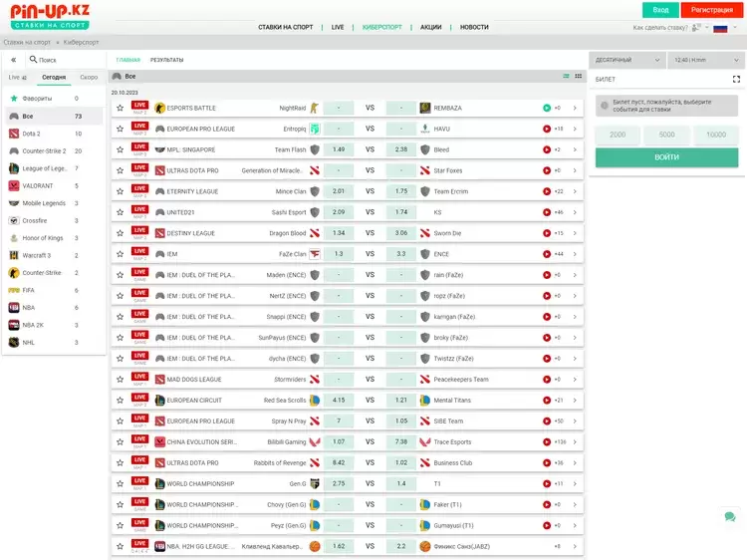Image resolution: width=747 pixels, height=560 pixels.
Task: Star the Red Sea Scrolls match
Action: (121, 401)
